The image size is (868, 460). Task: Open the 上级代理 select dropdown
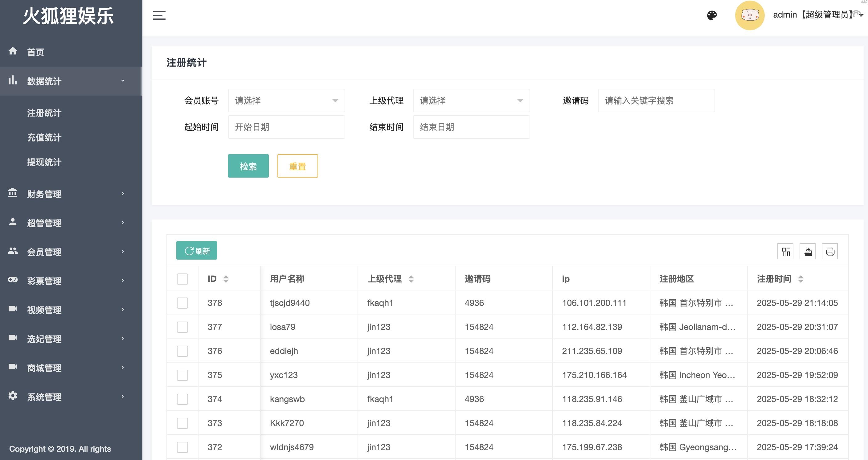pyautogui.click(x=471, y=101)
